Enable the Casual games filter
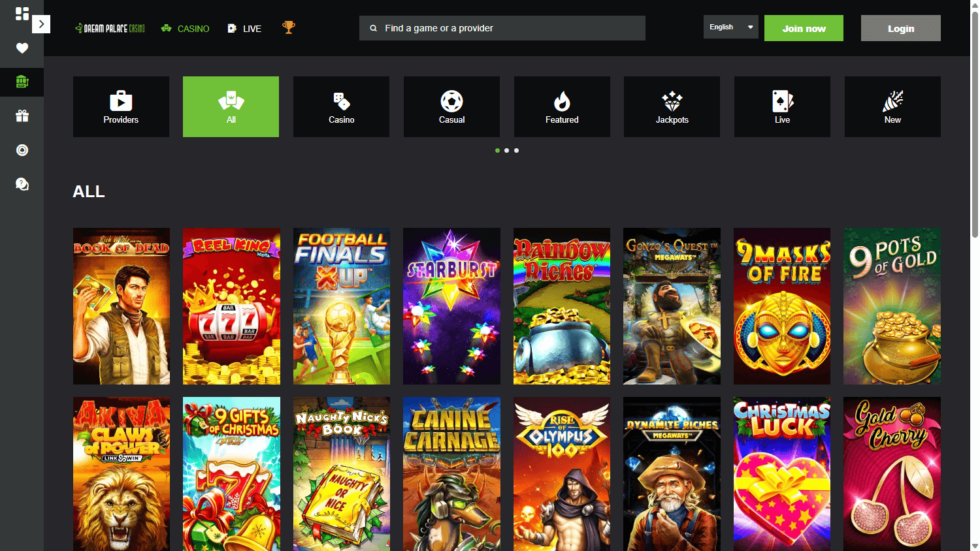Image resolution: width=980 pixels, height=551 pixels. click(451, 106)
